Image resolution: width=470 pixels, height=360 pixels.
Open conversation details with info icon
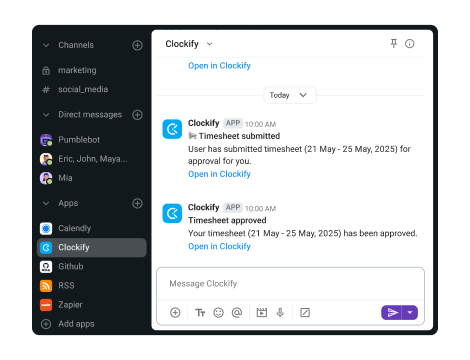pos(410,44)
